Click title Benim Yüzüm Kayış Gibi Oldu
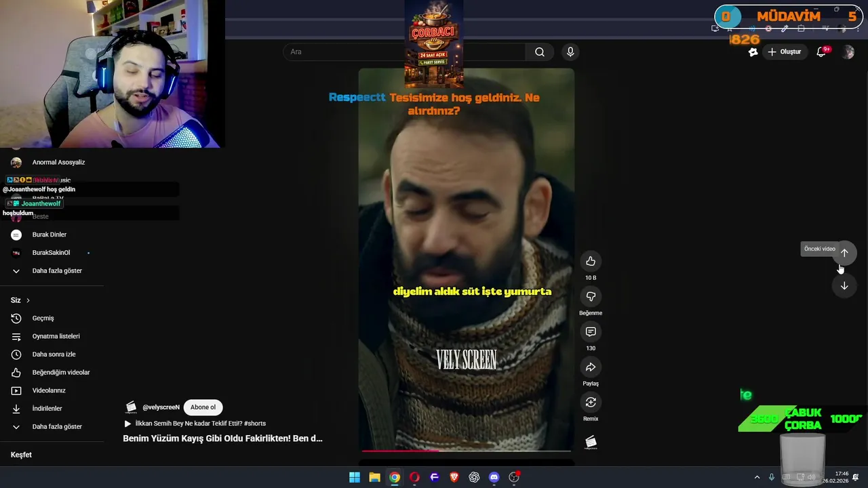Screen dimensions: 868x488 pyautogui.click(x=222, y=439)
